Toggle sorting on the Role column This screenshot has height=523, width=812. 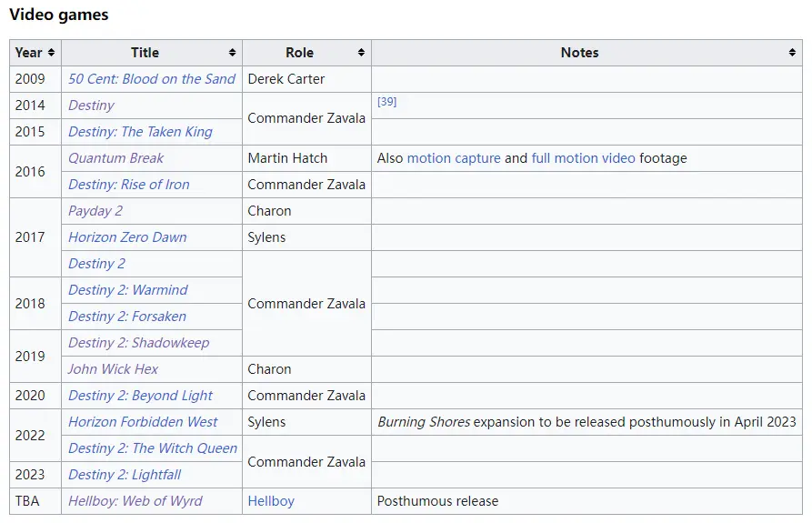coord(362,53)
